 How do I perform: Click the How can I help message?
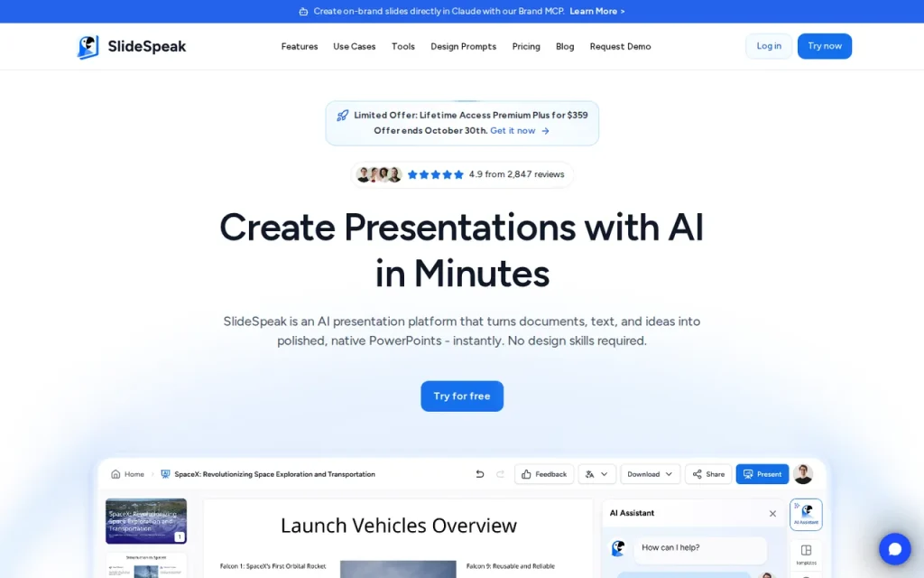(700, 548)
